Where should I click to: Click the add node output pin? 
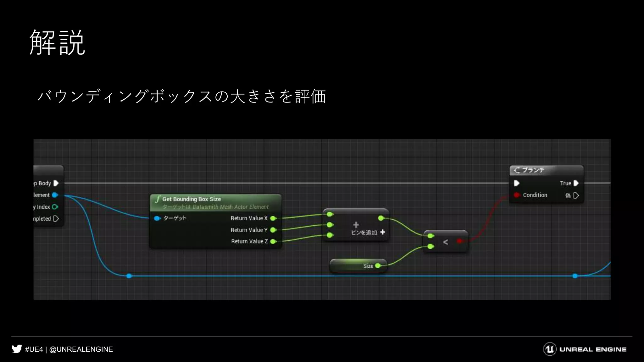pos(381,218)
